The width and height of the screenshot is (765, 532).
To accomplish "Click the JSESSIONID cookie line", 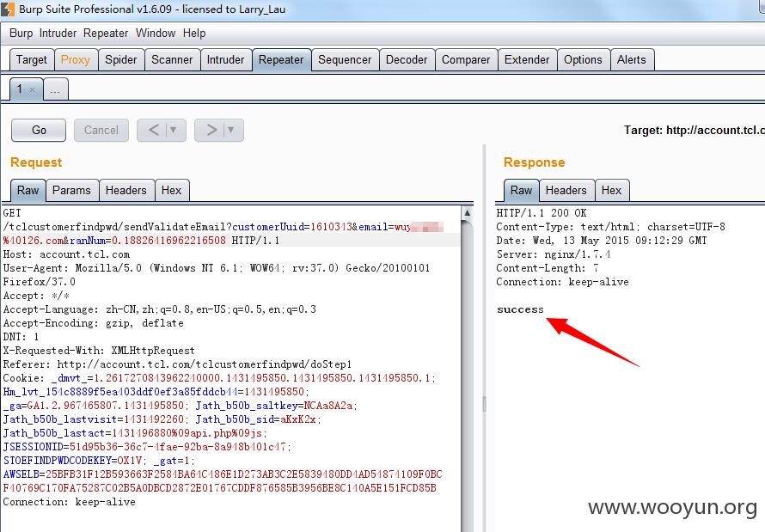I will (x=147, y=447).
